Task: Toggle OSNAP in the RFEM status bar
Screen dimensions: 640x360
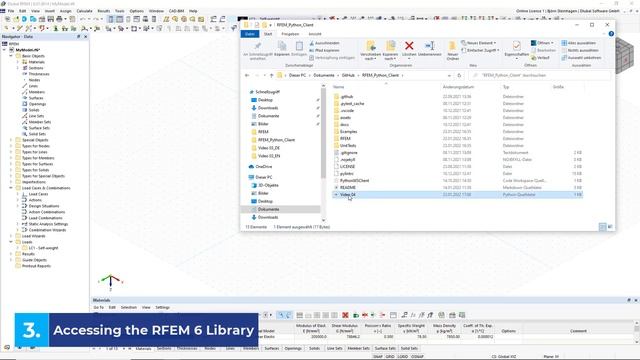Action: click(x=417, y=357)
